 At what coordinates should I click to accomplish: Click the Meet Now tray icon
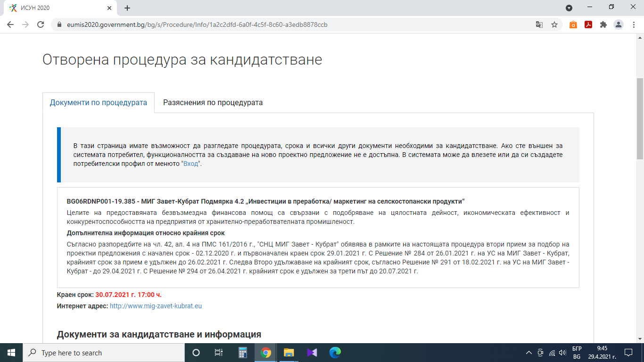pyautogui.click(x=540, y=353)
